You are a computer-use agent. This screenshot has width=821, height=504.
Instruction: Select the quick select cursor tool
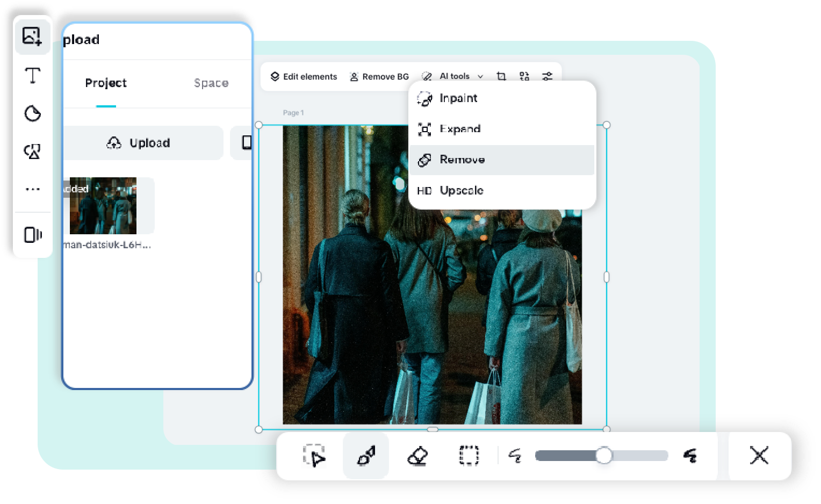point(314,456)
